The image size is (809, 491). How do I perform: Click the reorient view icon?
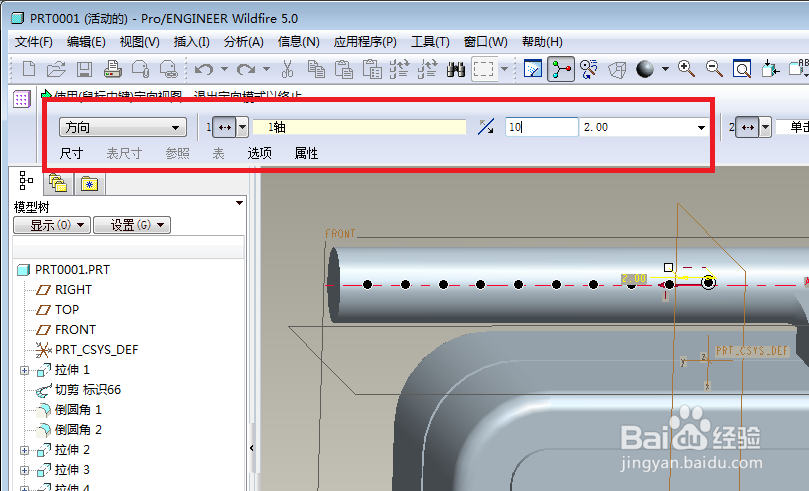coord(770,69)
